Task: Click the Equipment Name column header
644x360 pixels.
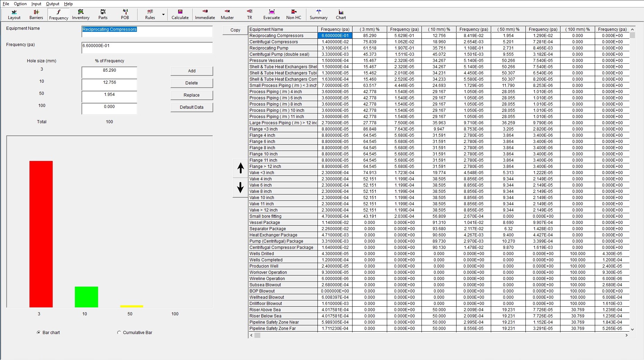Action: point(283,29)
